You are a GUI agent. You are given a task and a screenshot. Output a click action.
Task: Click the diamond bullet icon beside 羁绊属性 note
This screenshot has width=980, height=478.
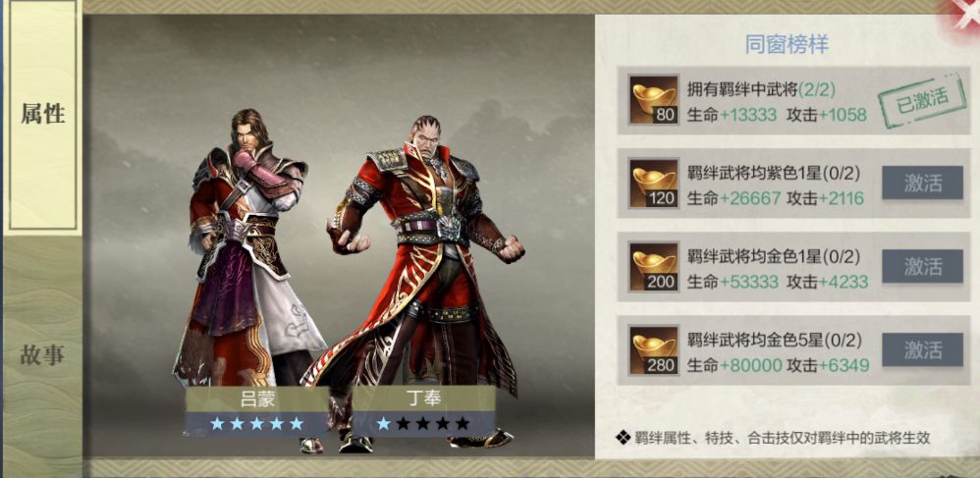pos(624,438)
